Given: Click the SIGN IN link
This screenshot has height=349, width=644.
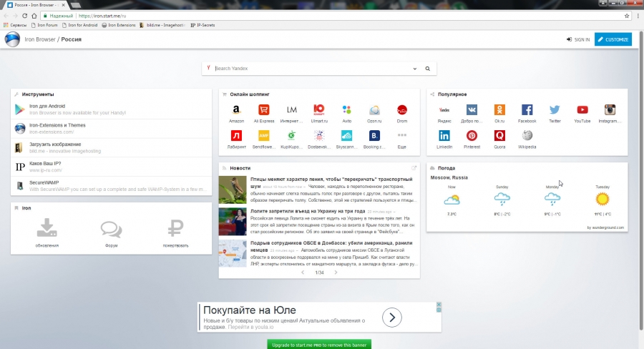Looking at the screenshot, I should 578,39.
